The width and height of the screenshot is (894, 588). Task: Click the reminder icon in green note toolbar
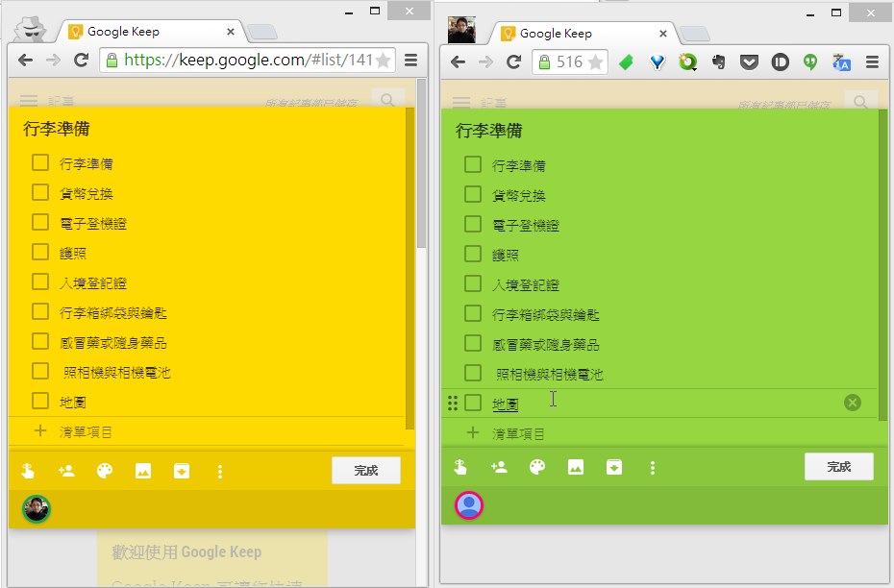coord(460,467)
